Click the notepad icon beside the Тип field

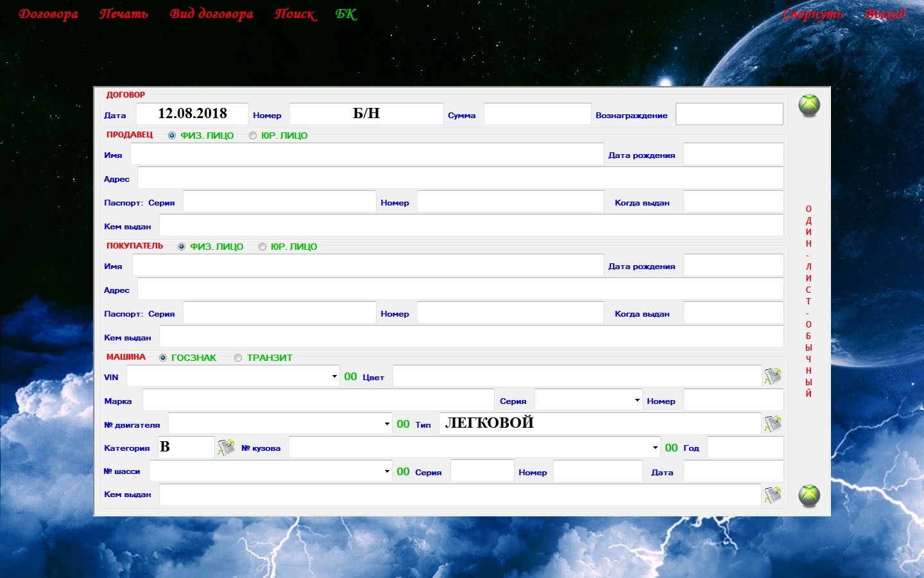click(773, 424)
